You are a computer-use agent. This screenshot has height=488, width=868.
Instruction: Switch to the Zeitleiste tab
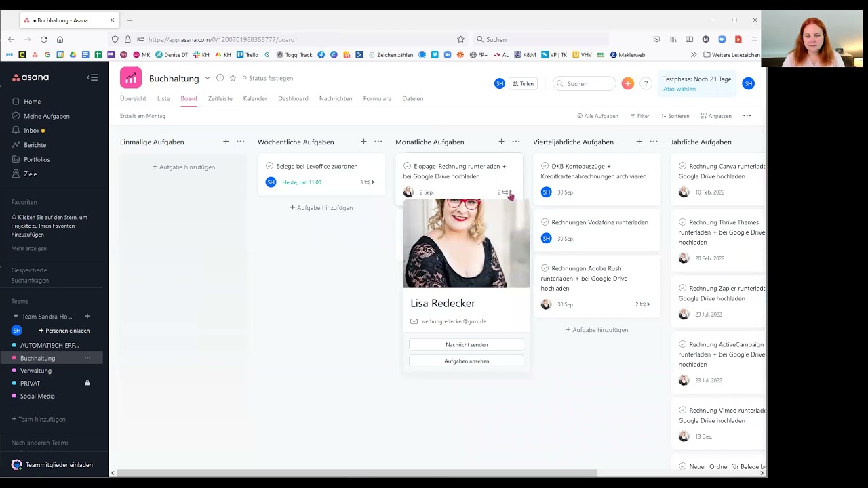pos(220,98)
